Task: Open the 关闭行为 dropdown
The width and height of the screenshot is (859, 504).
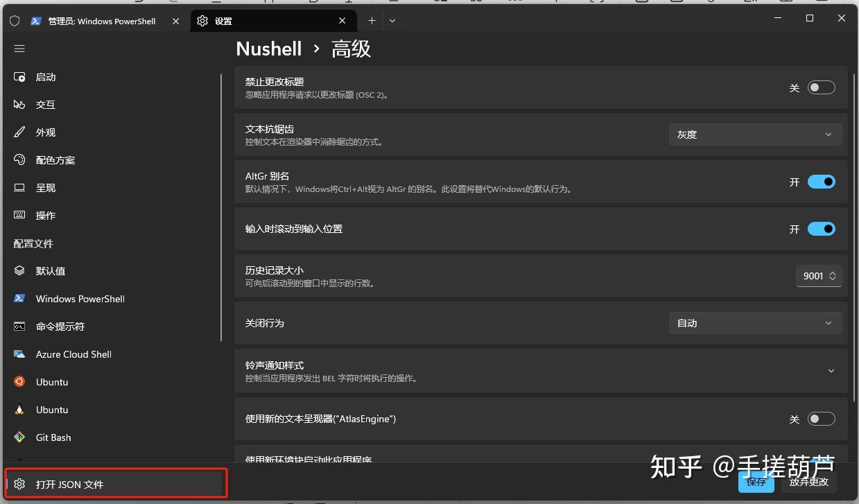Action: pyautogui.click(x=755, y=322)
